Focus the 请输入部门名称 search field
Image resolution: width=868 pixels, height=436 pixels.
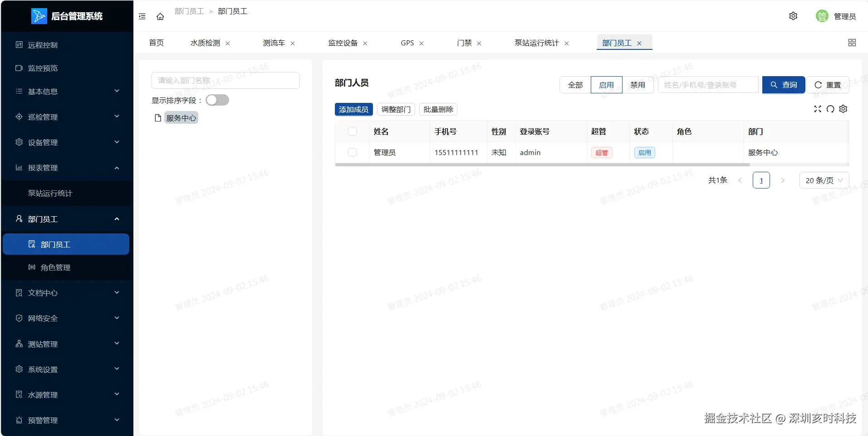click(x=226, y=80)
